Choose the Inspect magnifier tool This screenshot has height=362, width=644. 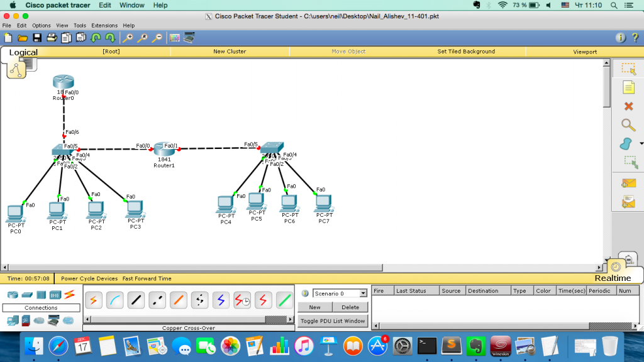(x=628, y=125)
